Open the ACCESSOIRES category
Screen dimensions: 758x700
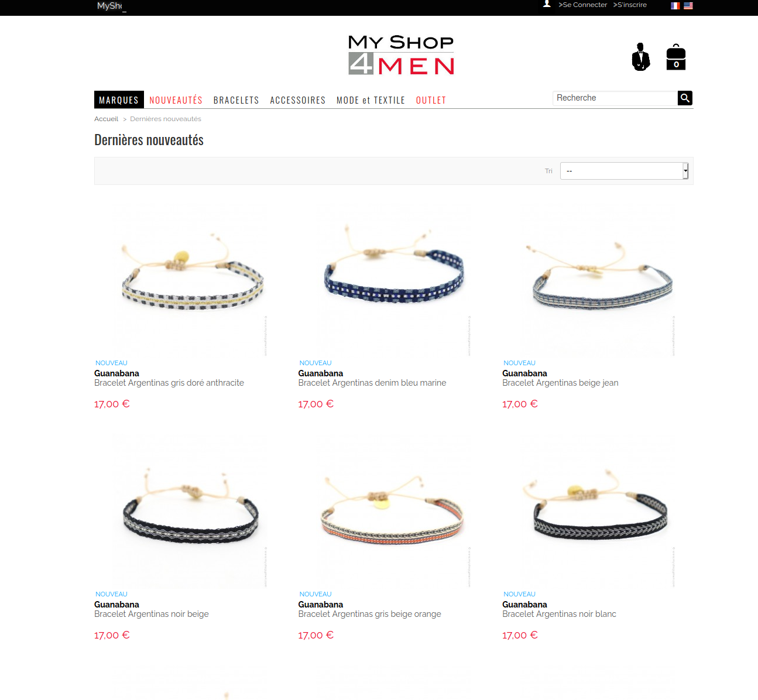297,100
